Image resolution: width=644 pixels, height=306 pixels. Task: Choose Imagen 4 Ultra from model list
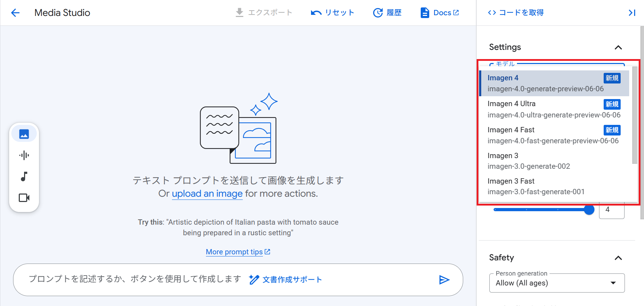[x=554, y=109]
